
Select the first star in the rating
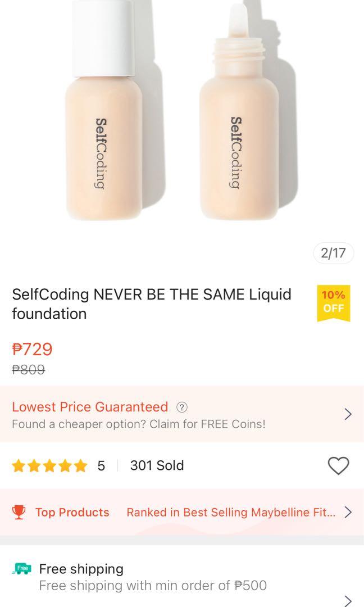click(19, 465)
